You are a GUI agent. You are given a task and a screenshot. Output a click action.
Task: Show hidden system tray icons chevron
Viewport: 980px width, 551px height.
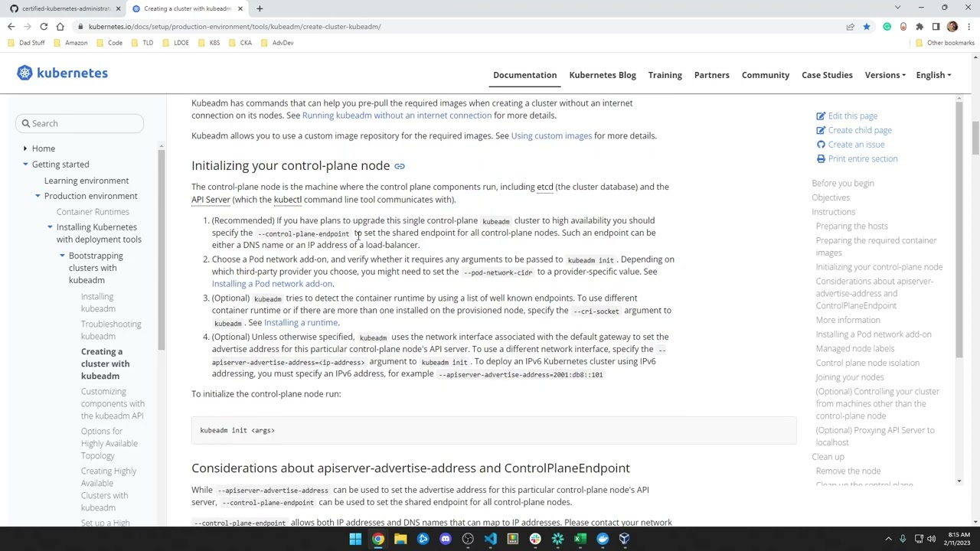888,539
